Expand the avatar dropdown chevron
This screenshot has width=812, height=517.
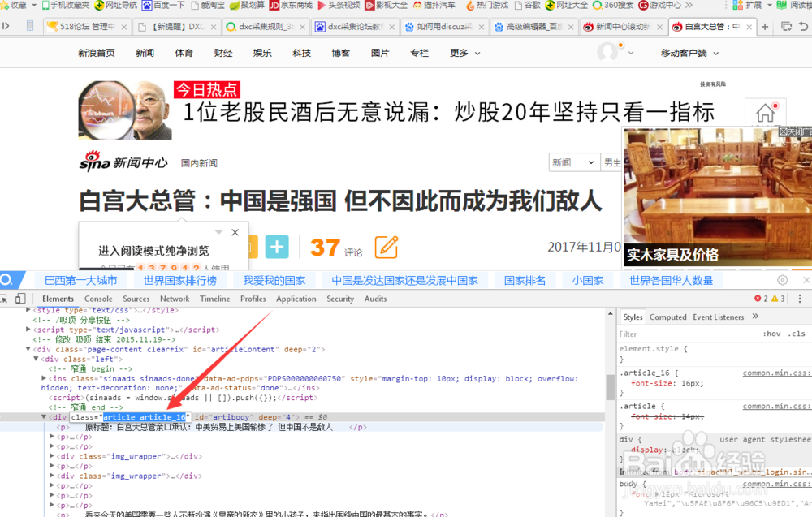point(631,53)
